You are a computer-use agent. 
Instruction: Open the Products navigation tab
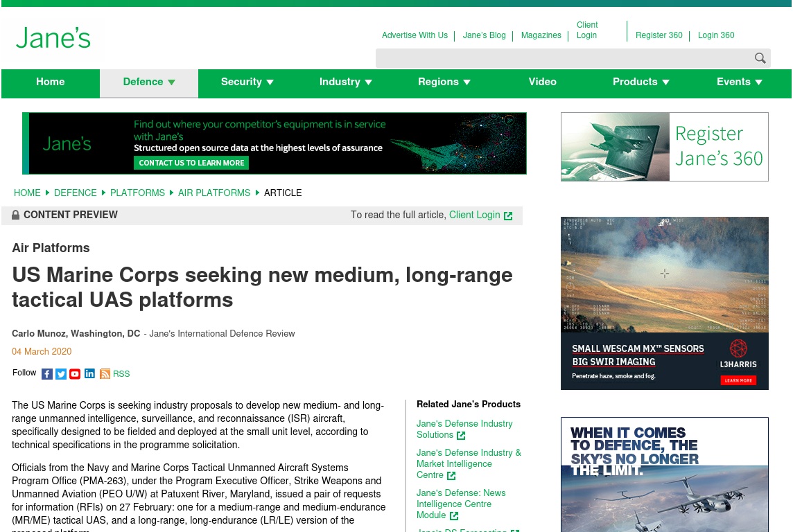click(640, 83)
